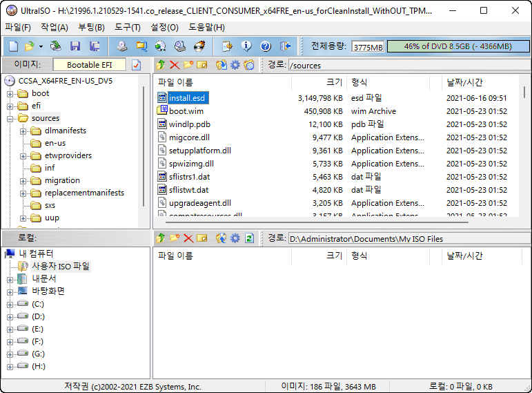Click the 형식 column header in local list

[x=388, y=256]
